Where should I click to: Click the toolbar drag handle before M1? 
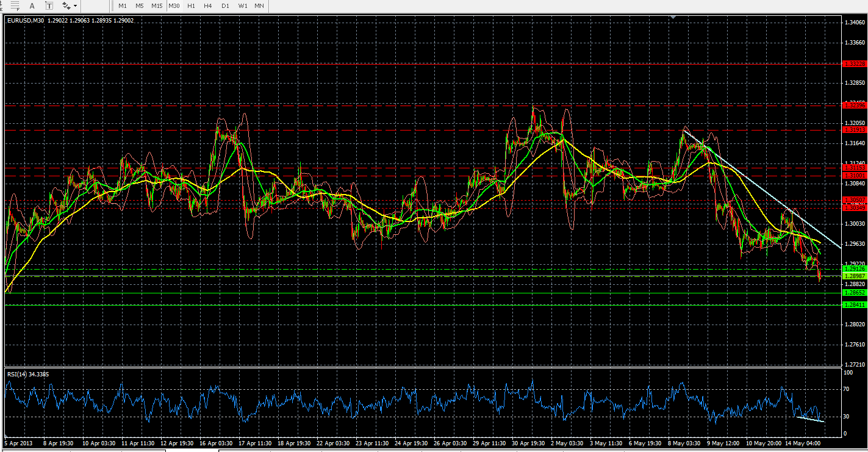pos(112,5)
